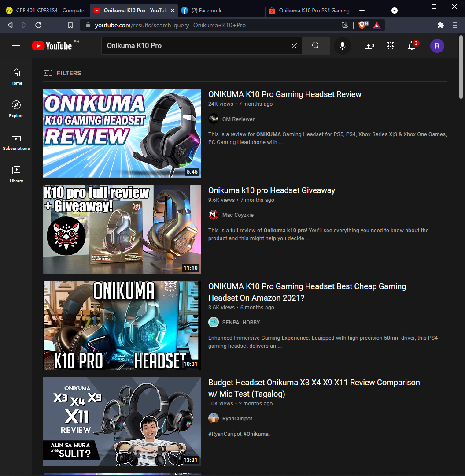Close the Onikuma K10 Pro YouTube tab

173,11
